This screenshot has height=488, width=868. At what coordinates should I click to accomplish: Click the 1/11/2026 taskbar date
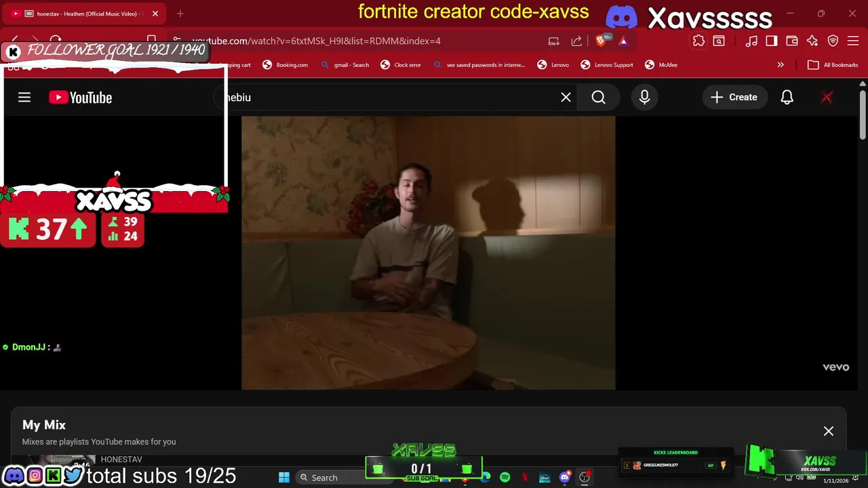(835, 481)
